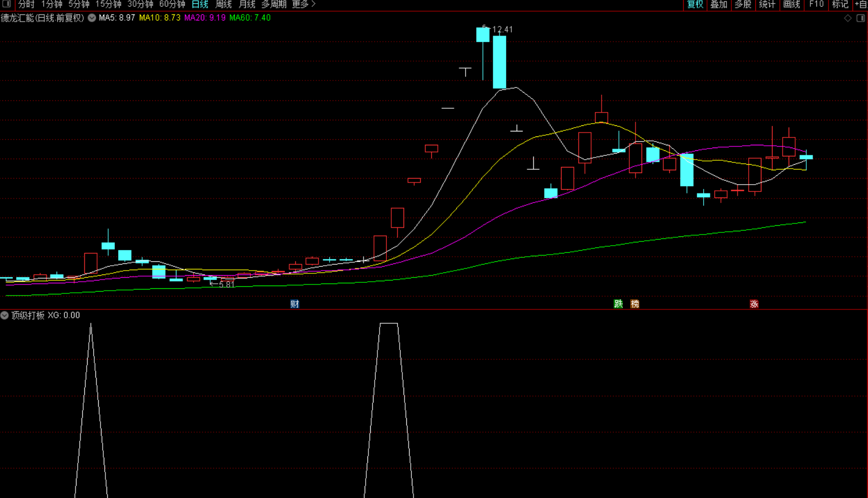The width and height of the screenshot is (868, 498).
Task: Click the 5.81 low price label
Action: point(226,284)
